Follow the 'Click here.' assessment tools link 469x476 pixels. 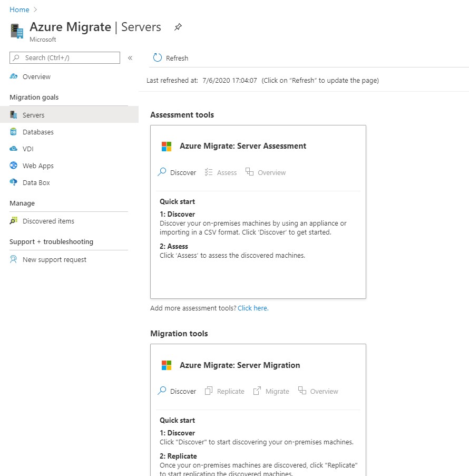coord(253,308)
